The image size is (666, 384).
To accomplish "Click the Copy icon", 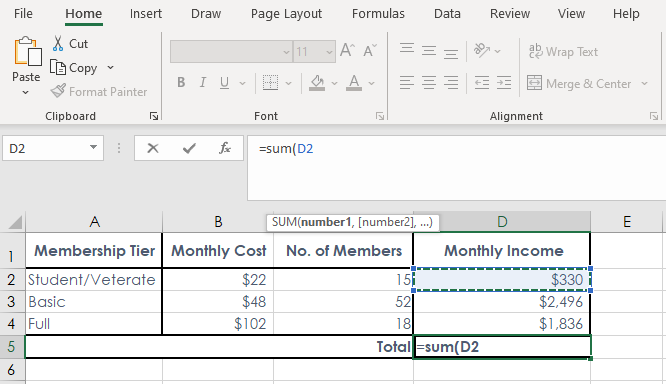I will pyautogui.click(x=58, y=68).
